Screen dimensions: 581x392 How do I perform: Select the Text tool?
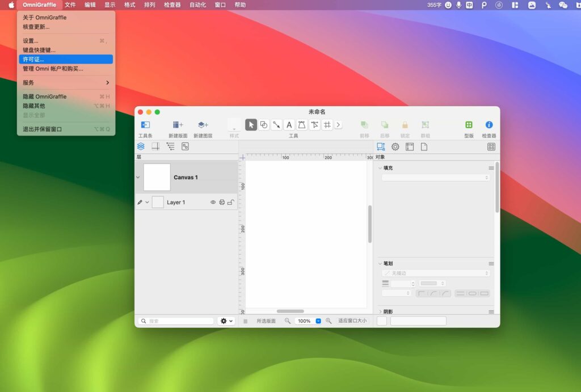click(x=289, y=124)
